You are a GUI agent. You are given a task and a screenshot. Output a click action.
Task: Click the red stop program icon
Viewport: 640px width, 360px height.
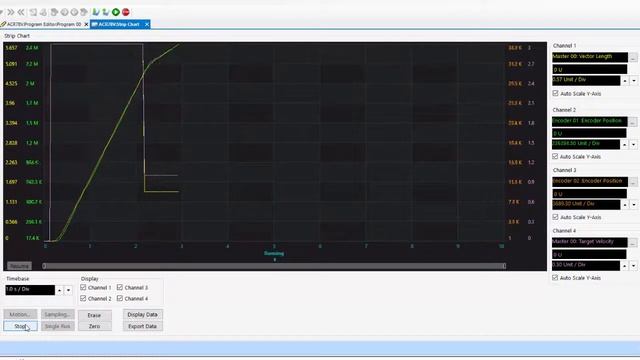126,12
